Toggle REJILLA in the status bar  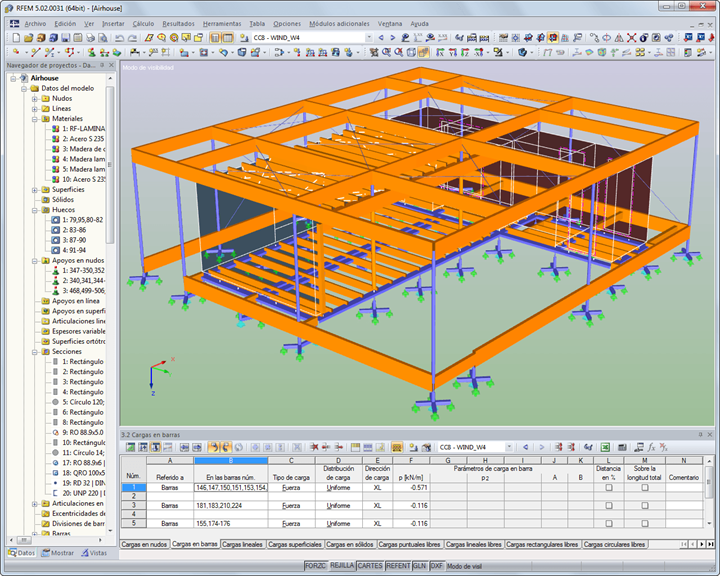tap(342, 565)
